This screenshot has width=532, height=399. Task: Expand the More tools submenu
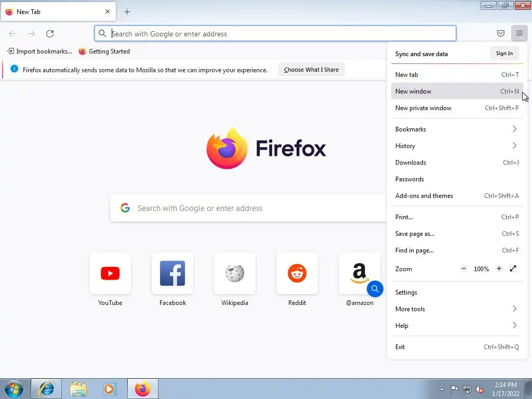click(457, 309)
